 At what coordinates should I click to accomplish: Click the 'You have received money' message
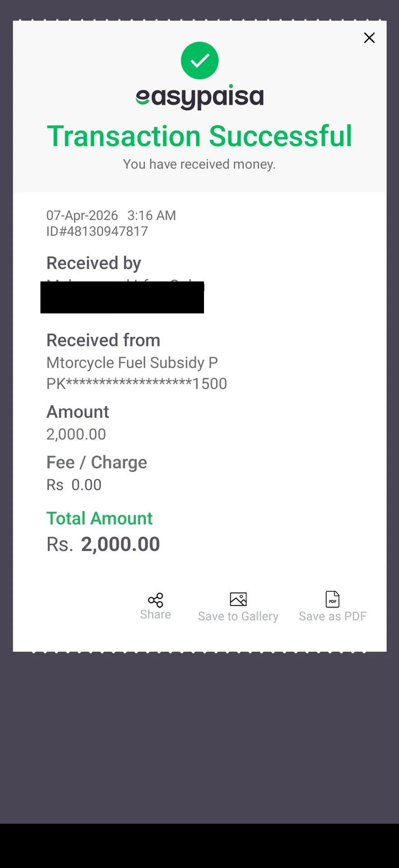(x=199, y=164)
